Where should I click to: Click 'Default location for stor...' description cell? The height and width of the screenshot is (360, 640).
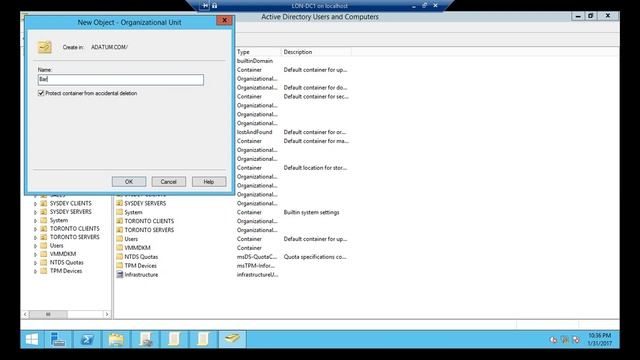click(x=315, y=168)
